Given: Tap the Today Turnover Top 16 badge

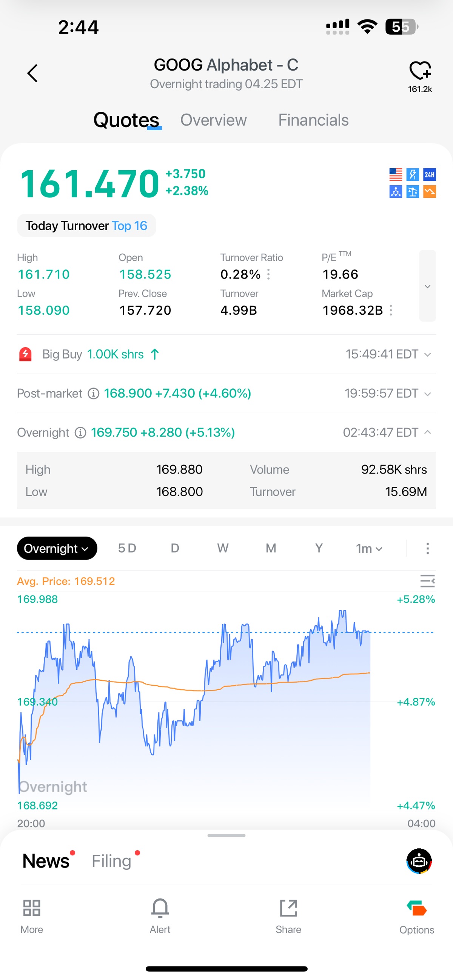Looking at the screenshot, I should click(86, 226).
